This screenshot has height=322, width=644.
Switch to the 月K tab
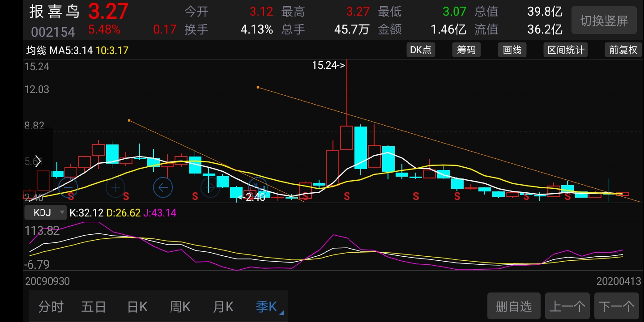coord(223,307)
